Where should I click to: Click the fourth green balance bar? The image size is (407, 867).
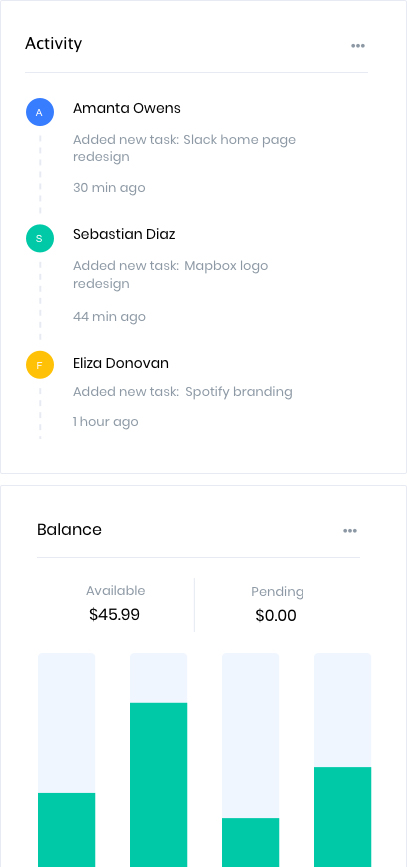click(x=342, y=817)
